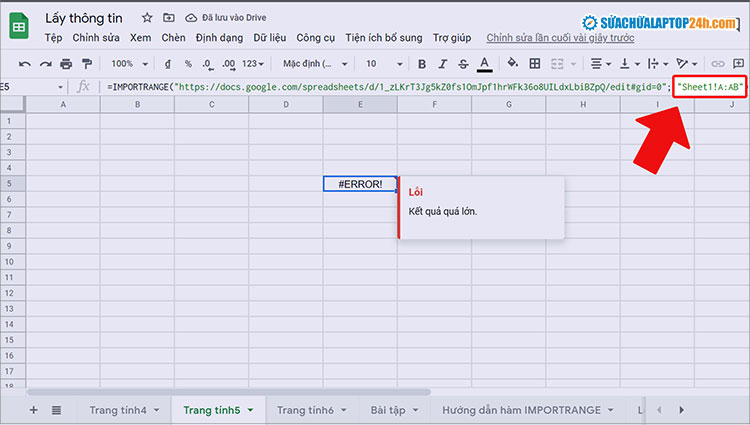Toggle bold formatting
This screenshot has width=750, height=425.
(421, 64)
